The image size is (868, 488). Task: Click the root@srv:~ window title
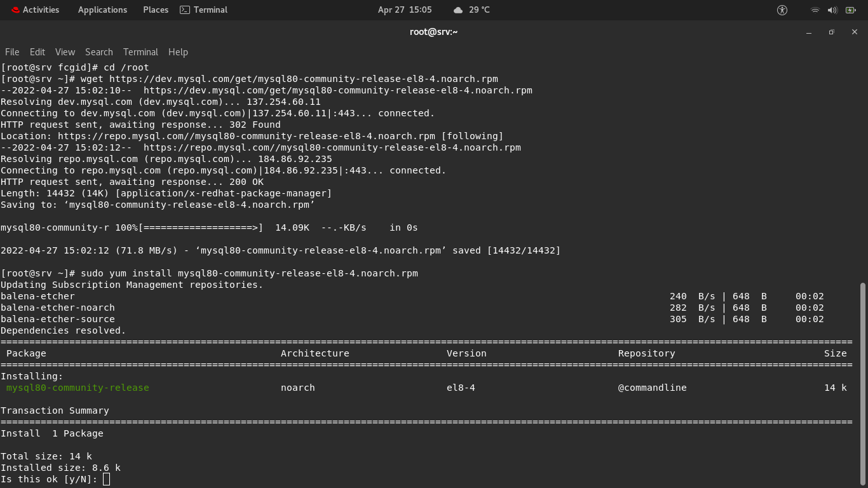434,32
